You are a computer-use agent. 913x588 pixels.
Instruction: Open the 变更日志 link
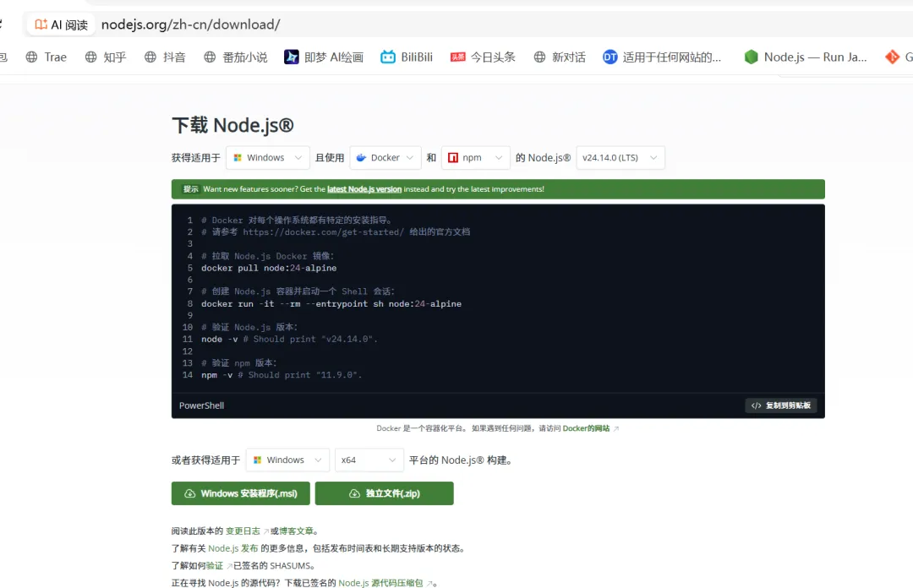point(243,531)
